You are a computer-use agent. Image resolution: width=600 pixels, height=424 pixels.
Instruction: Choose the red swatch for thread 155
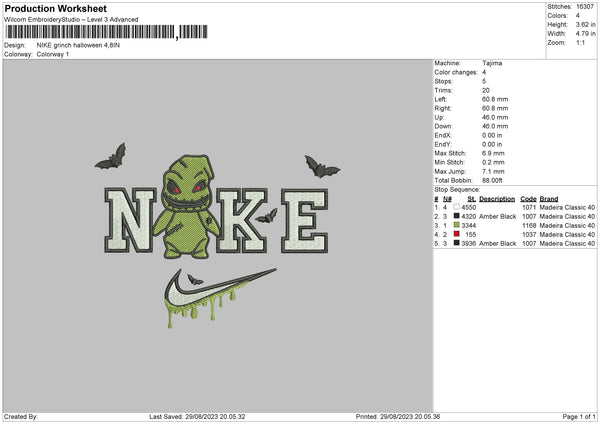point(457,234)
